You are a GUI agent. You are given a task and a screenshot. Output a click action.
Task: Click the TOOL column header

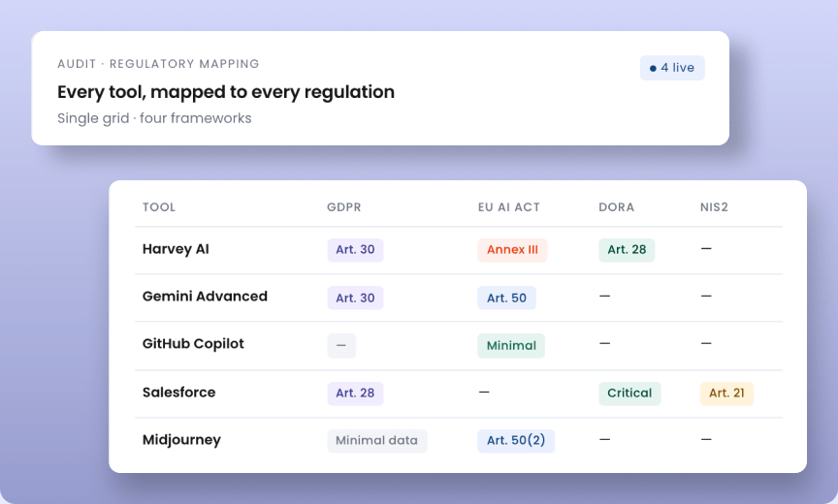pos(159,207)
